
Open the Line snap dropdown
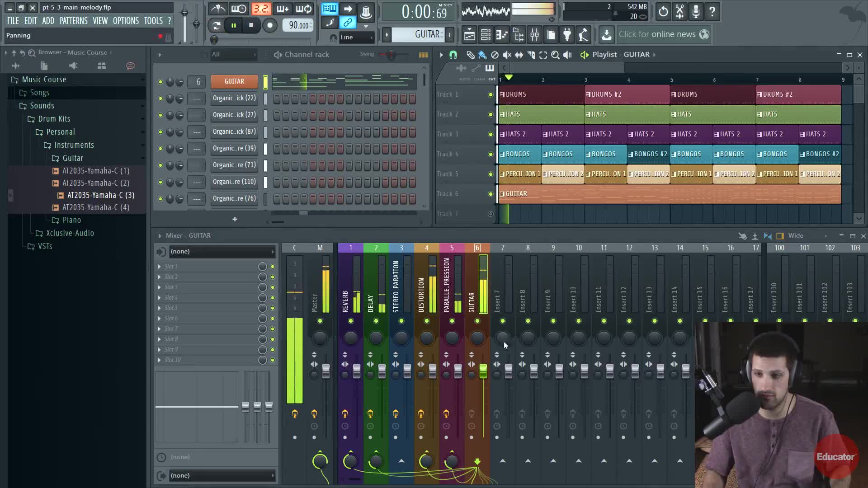pyautogui.click(x=357, y=38)
